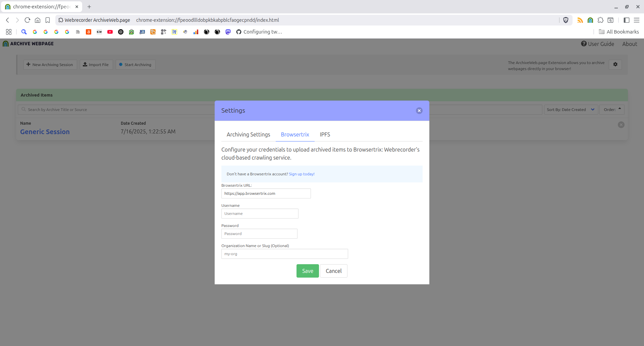This screenshot has height=346, width=644.
Task: Open the YouTube bookmark
Action: 110,32
